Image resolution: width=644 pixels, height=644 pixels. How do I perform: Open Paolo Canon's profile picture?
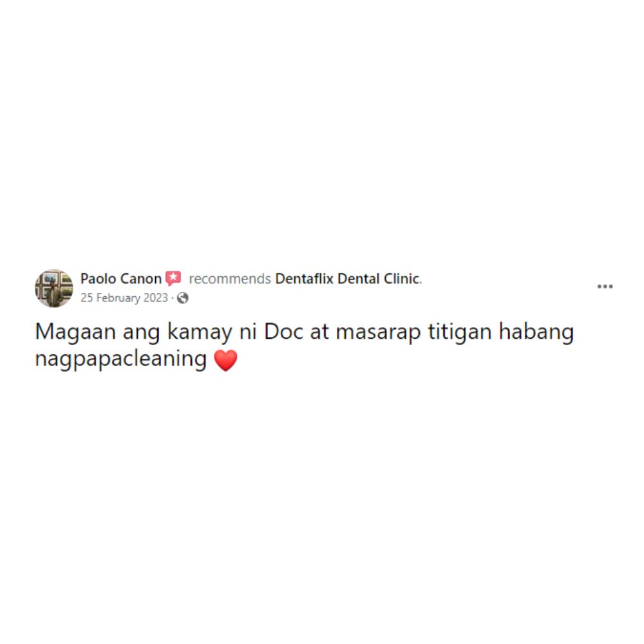tap(54, 288)
